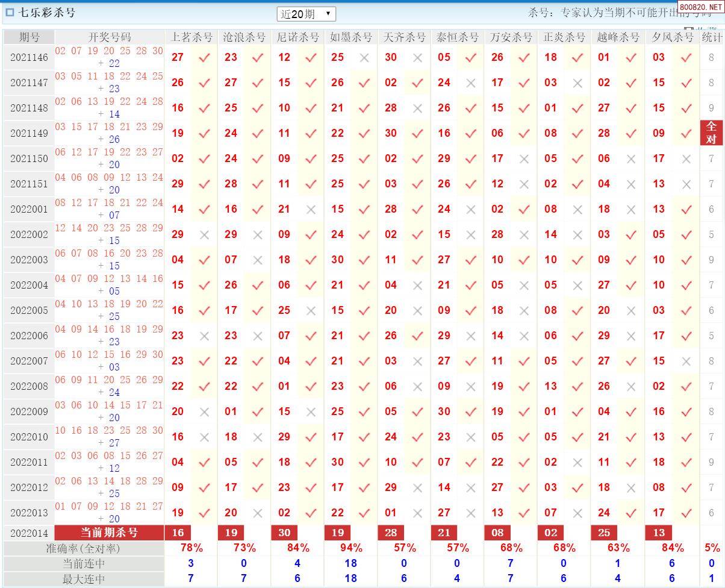Click the 最大连中 row label

[83, 578]
